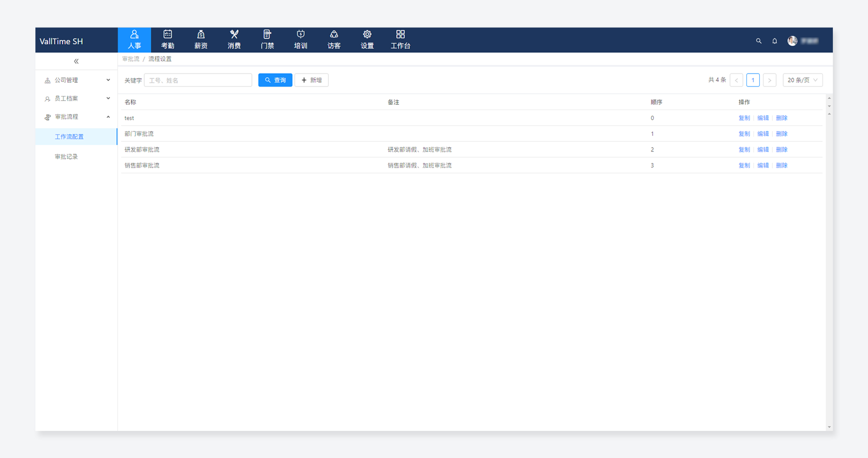Image resolution: width=868 pixels, height=458 pixels.
Task: Click the 备注 column header
Action: click(x=393, y=102)
